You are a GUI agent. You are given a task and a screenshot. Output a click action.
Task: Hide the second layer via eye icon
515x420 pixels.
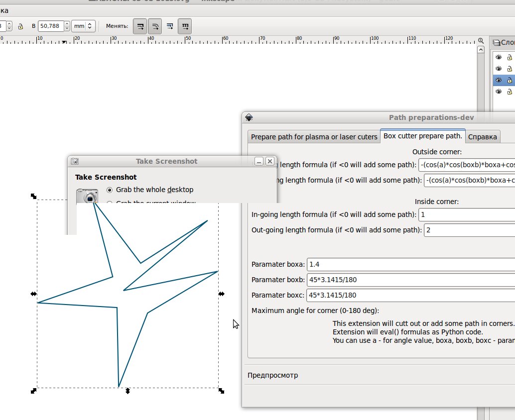coord(499,68)
